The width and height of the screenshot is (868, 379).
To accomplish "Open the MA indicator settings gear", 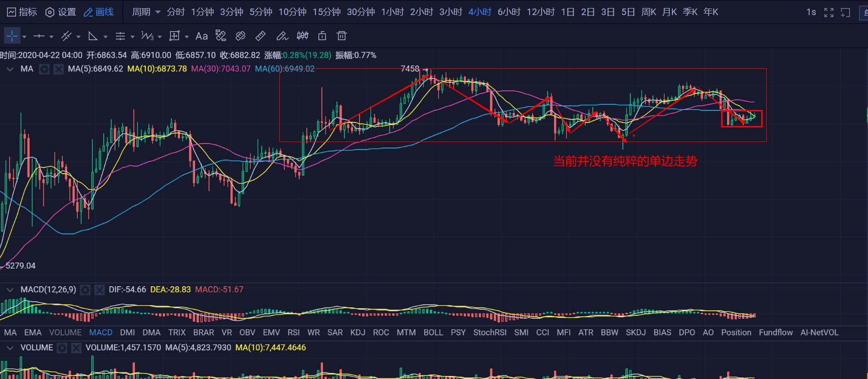I will [45, 69].
